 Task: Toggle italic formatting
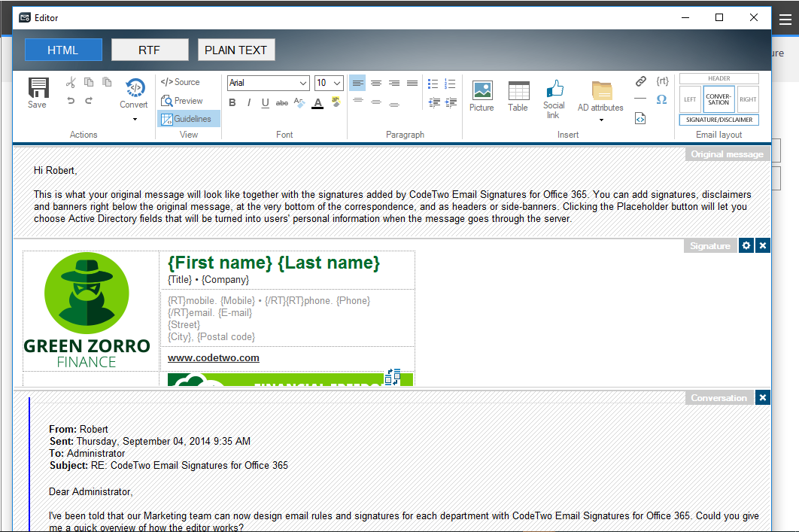pos(249,102)
